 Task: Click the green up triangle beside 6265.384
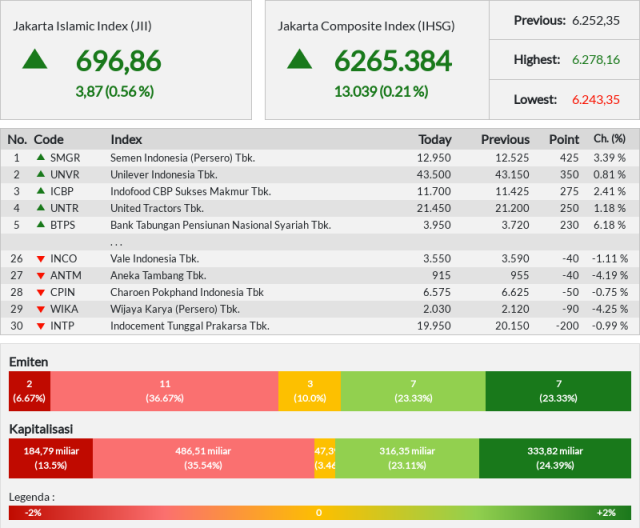[299, 59]
